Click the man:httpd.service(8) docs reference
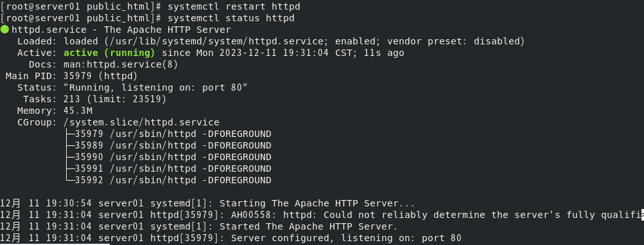 (x=121, y=64)
